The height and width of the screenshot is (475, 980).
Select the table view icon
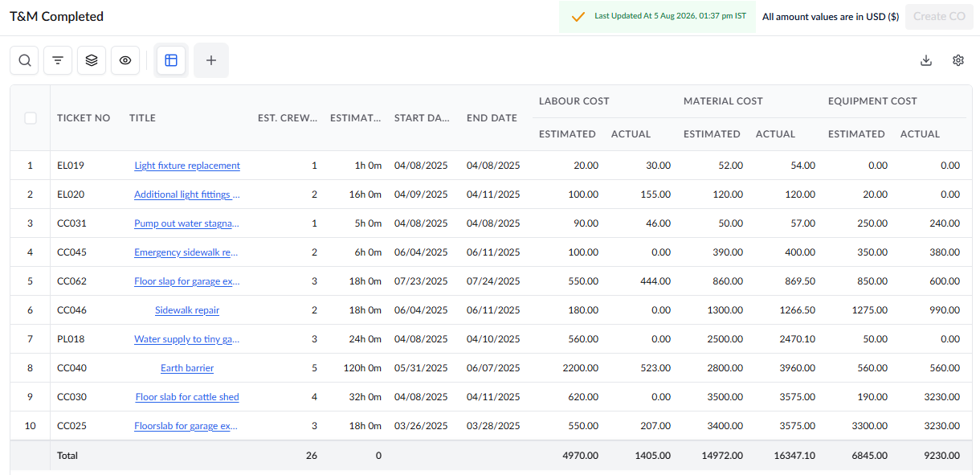(x=171, y=60)
